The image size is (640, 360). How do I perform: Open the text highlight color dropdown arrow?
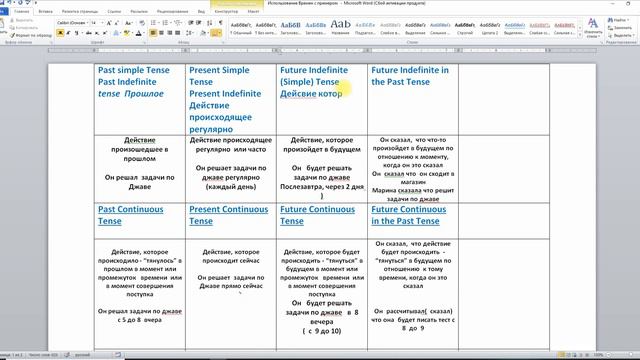[132, 33]
